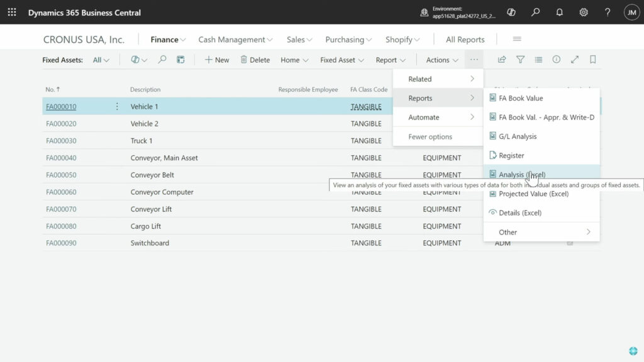Run the Analysis (Excel) report
The image size is (644, 362).
coord(541,175)
